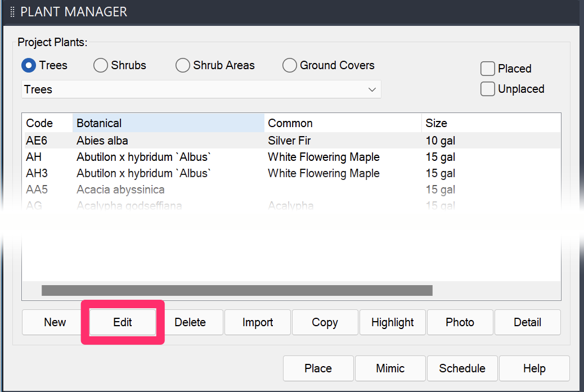Click the Help button
This screenshot has height=392, width=584.
click(x=534, y=368)
